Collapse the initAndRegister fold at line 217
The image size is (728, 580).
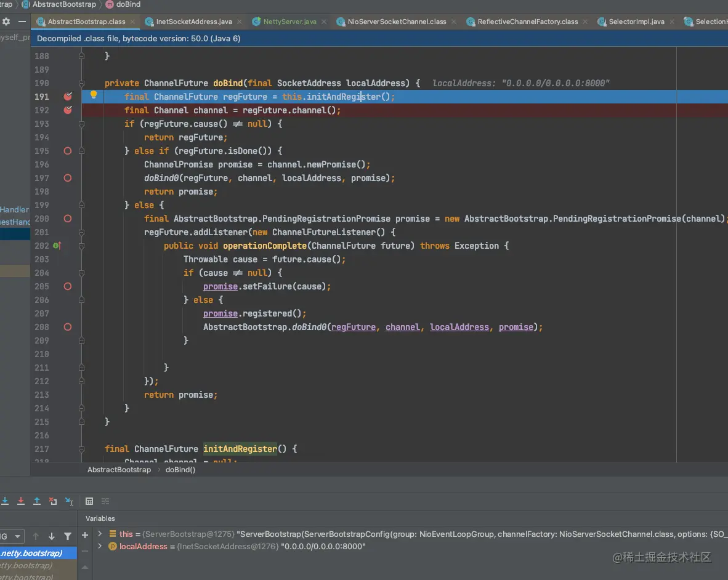click(82, 449)
